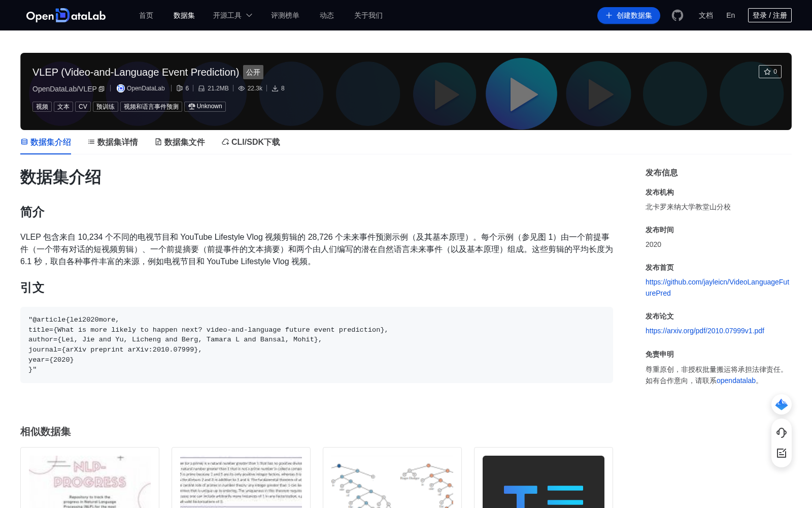Open the arxiv paper PDF link
Viewport: 812px width, 508px height.
[705, 331]
